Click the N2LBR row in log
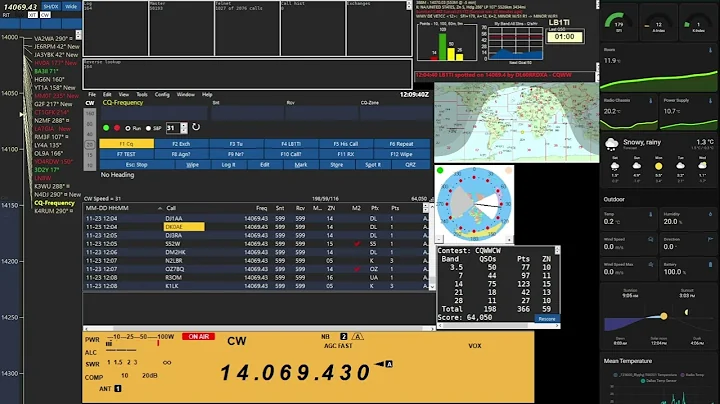The width and height of the screenshot is (720, 404). (256, 261)
